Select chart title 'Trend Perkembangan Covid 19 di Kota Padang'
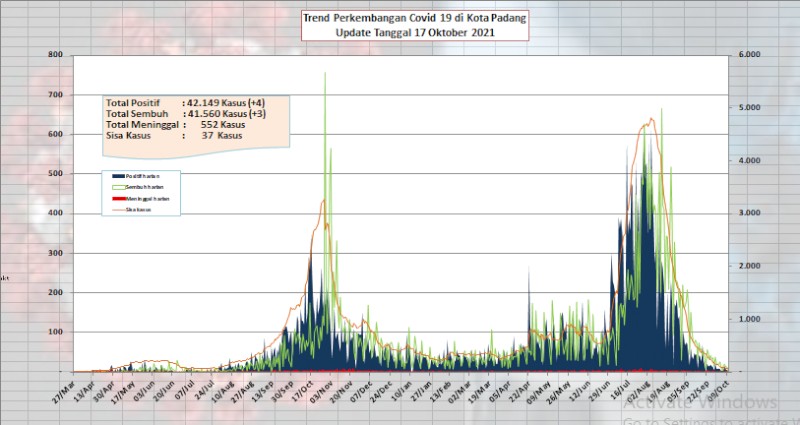Image resolution: width=800 pixels, height=425 pixels. coord(414,18)
